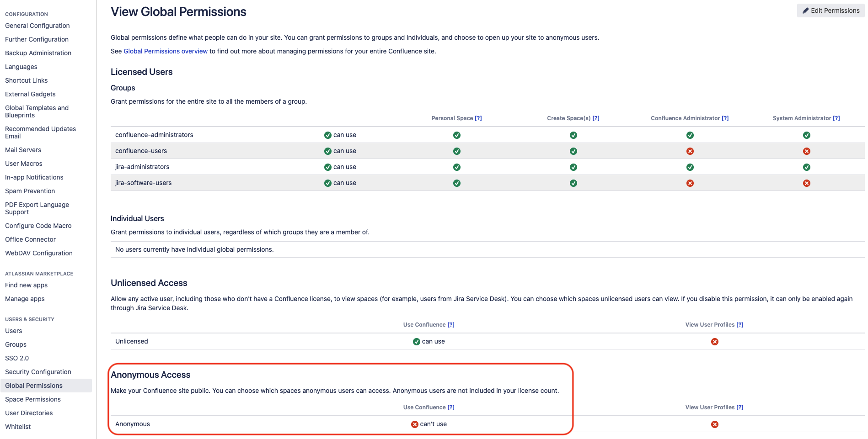The width and height of the screenshot is (868, 439).
Task: Click the jira-administrators group name
Action: pos(142,167)
